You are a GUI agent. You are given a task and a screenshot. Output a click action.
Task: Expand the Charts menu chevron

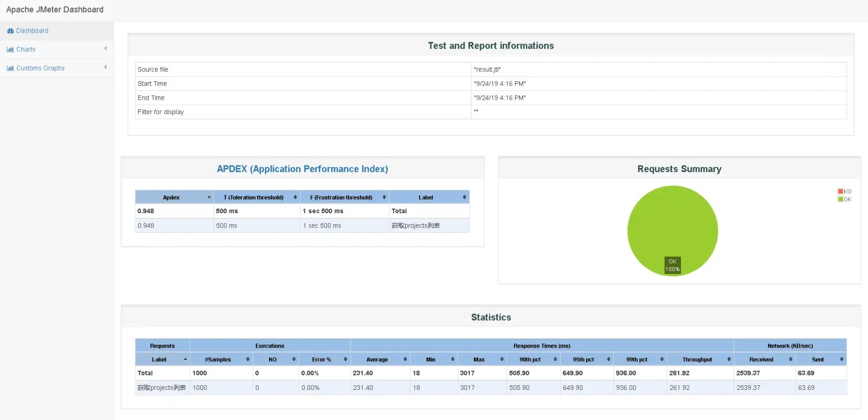[105, 49]
